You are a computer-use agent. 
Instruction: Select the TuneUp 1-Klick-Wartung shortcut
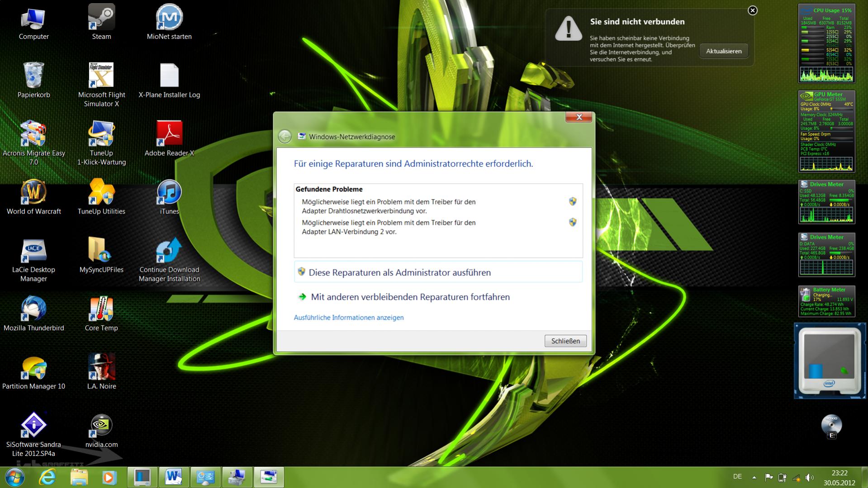[101, 143]
